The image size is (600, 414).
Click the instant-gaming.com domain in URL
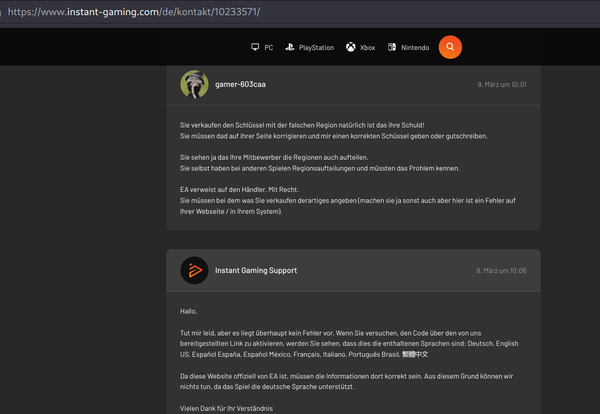pos(113,12)
